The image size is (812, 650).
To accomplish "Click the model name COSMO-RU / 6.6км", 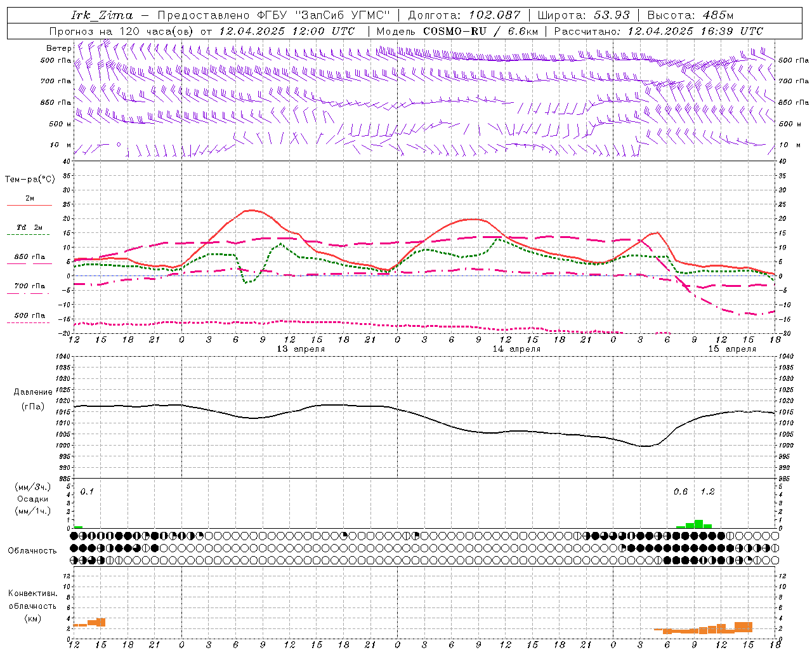I will pyautogui.click(x=480, y=31).
